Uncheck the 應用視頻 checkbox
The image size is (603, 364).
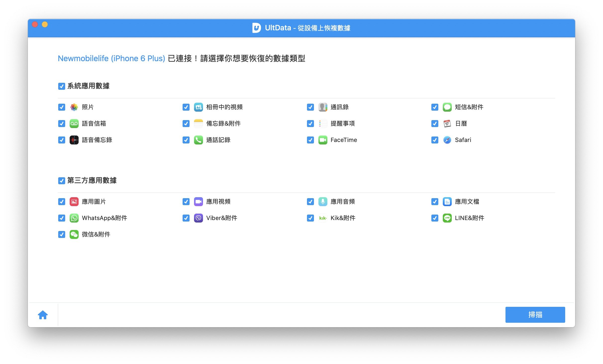coord(186,202)
